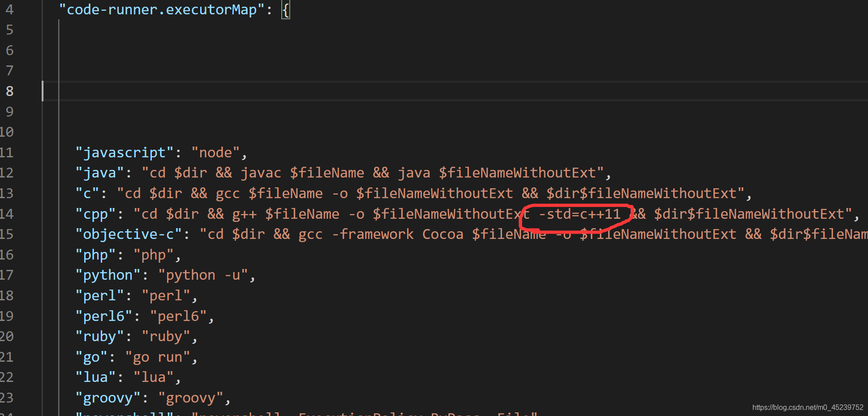The image size is (868, 416).
Task: Click the "go run" value
Action: [158, 357]
